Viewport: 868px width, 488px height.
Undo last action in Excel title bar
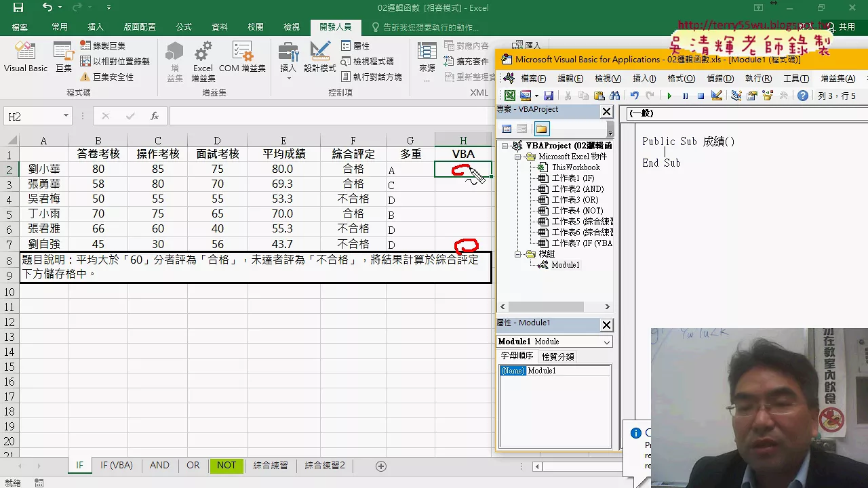[47, 8]
